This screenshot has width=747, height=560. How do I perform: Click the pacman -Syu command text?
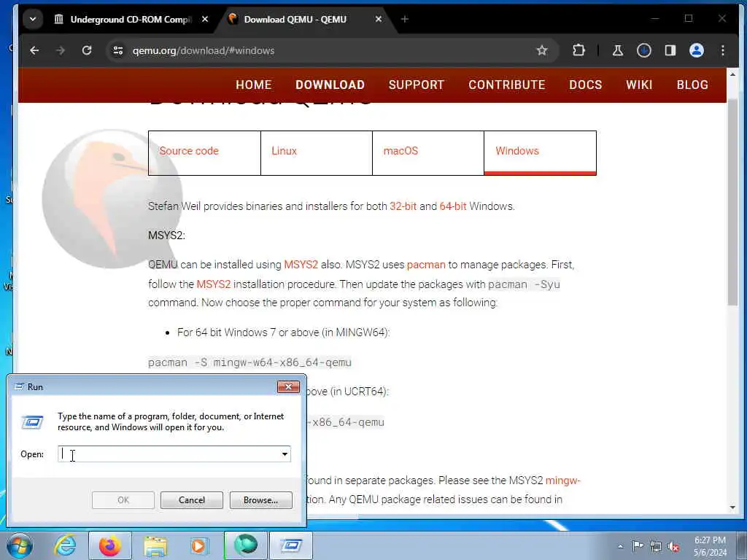pos(524,285)
